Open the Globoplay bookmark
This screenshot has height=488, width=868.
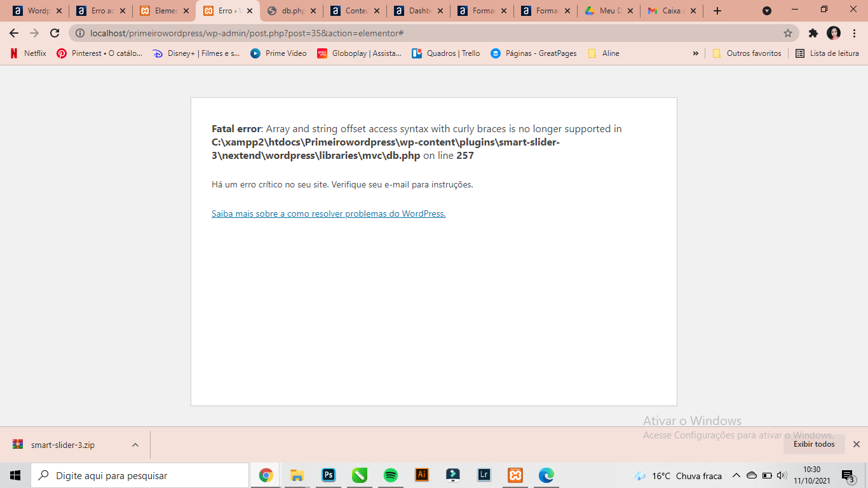pos(360,53)
